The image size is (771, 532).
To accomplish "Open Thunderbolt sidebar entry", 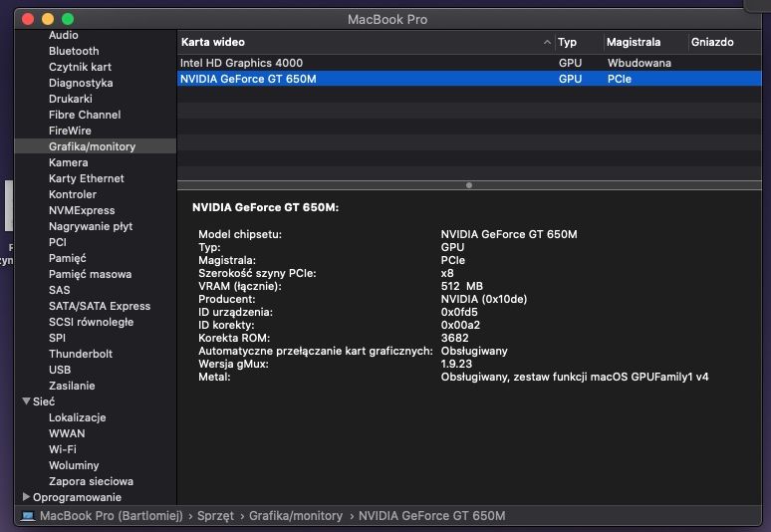I will [x=81, y=354].
